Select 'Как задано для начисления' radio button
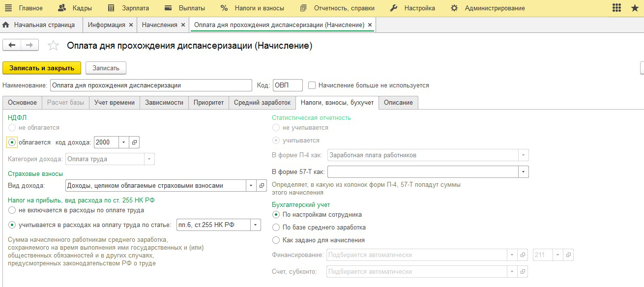The width and height of the screenshot is (644, 287). click(x=276, y=240)
